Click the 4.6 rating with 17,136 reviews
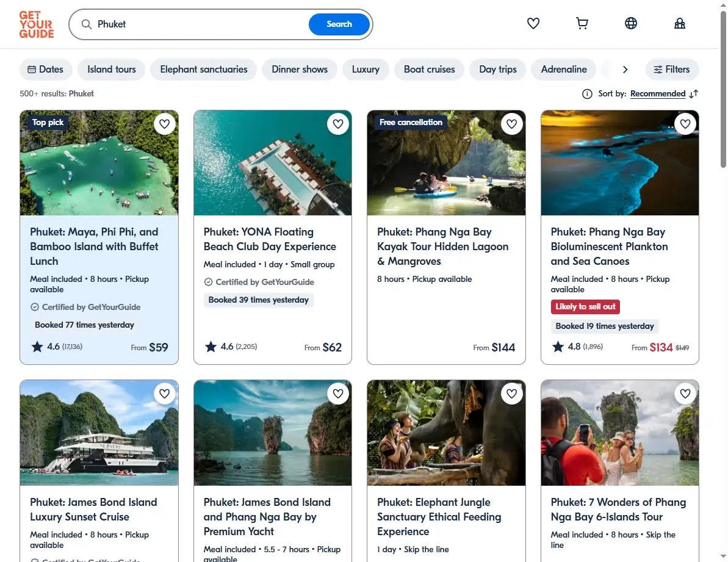728x562 pixels. (57, 347)
